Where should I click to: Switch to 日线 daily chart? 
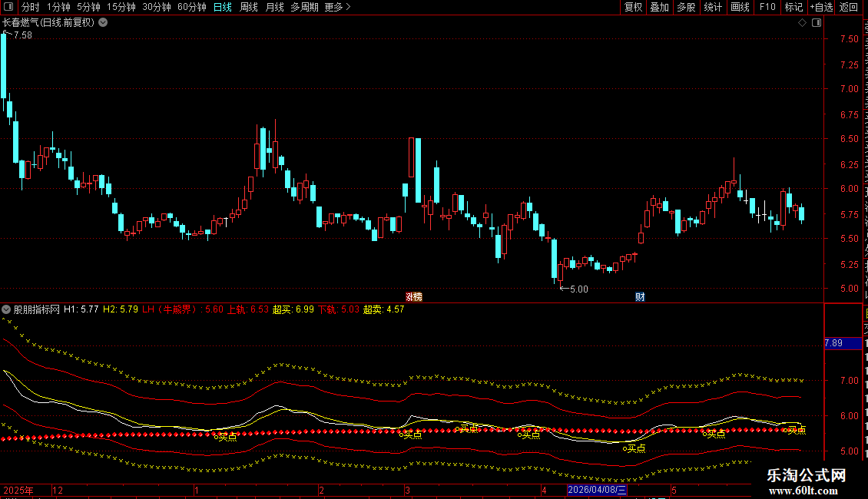pyautogui.click(x=223, y=7)
